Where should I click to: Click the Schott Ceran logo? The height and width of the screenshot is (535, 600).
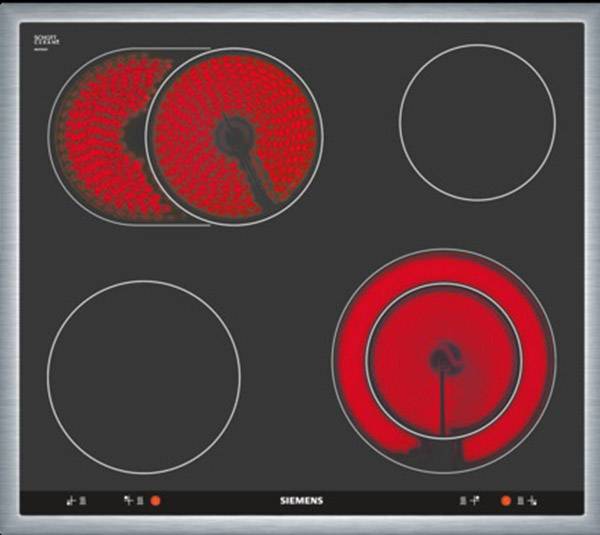tap(47, 40)
